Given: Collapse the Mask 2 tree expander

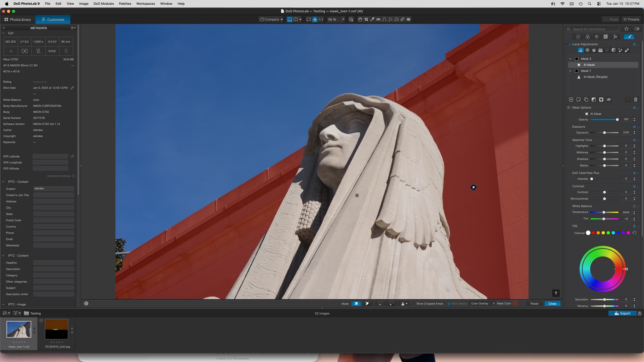Looking at the screenshot, I should [x=570, y=59].
